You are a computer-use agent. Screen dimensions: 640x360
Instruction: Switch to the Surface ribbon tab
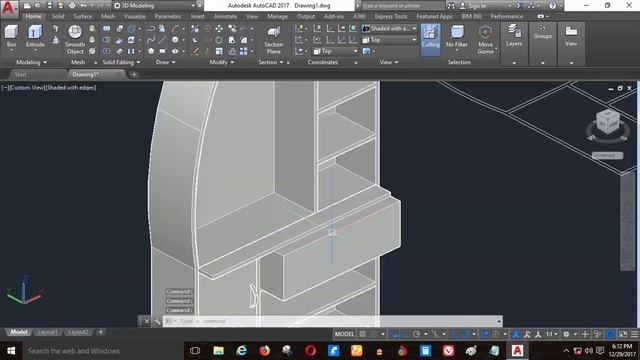[83, 16]
